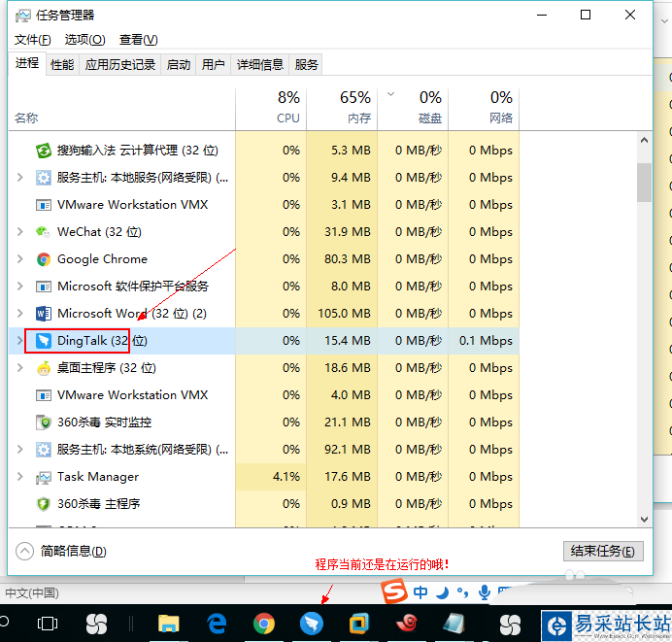Select the 105.0 MB memory cell
Screen dimensions: 672x642
coord(342,314)
